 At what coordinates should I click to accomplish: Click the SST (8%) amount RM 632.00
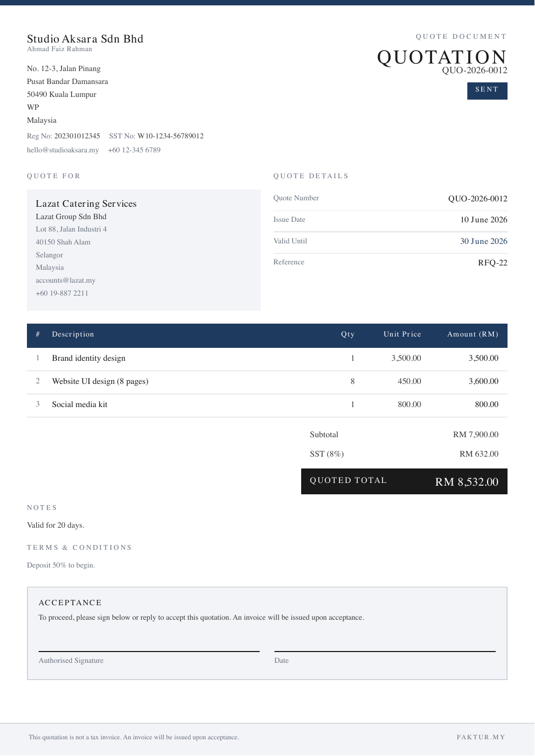click(479, 454)
